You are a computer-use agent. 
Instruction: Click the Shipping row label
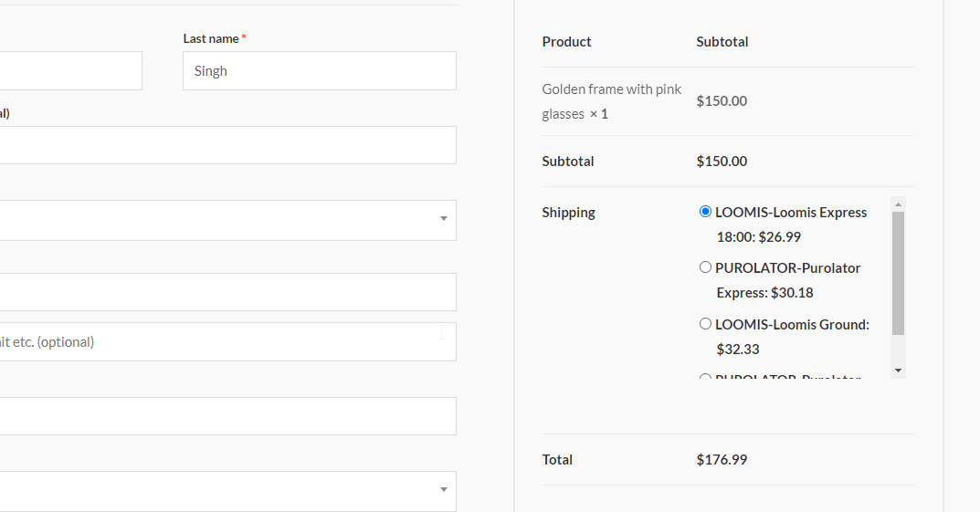tap(568, 213)
